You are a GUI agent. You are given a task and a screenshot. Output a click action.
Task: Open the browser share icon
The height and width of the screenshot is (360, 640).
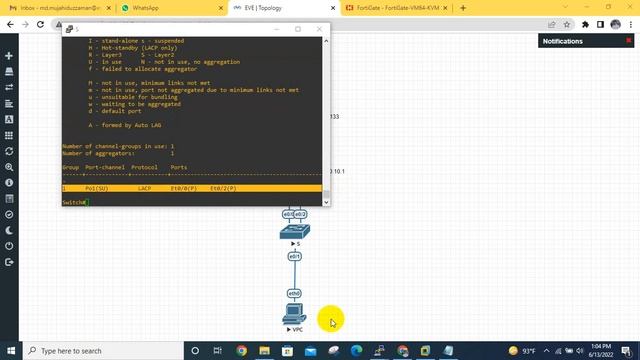click(552, 24)
